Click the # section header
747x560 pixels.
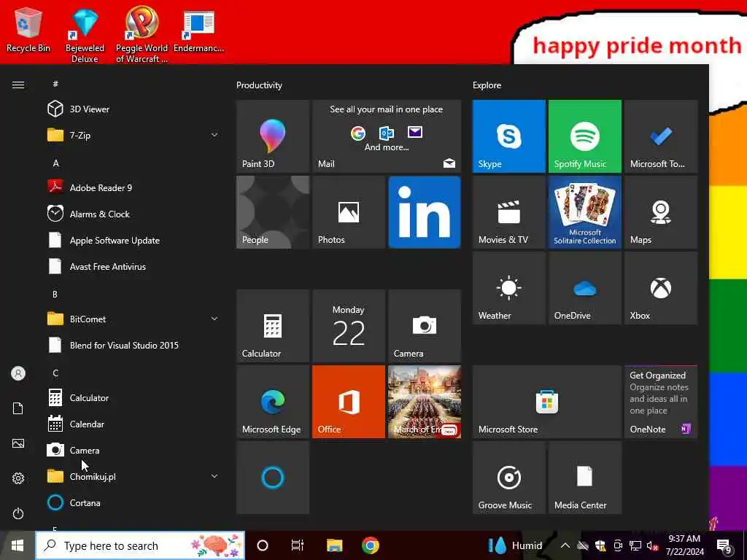tap(55, 84)
